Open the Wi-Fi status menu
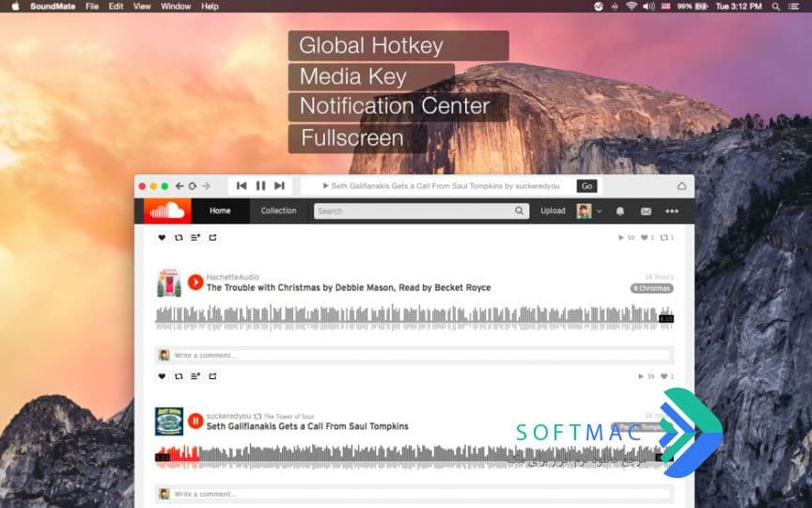Viewport: 812px width, 508px height. pos(631,7)
